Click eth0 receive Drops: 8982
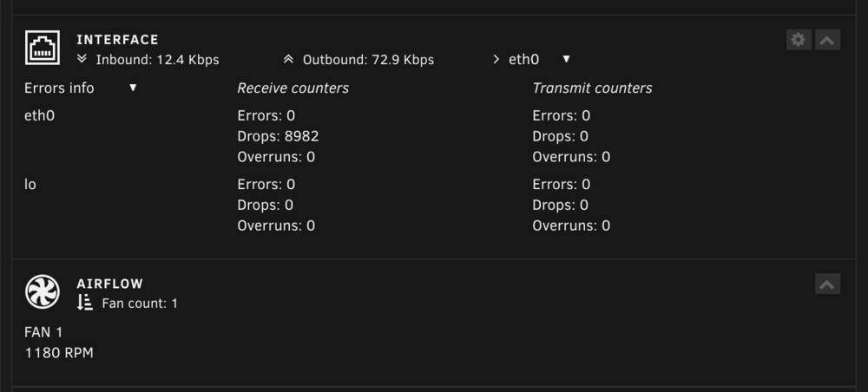Viewport: 868px width, 392px height. point(278,136)
